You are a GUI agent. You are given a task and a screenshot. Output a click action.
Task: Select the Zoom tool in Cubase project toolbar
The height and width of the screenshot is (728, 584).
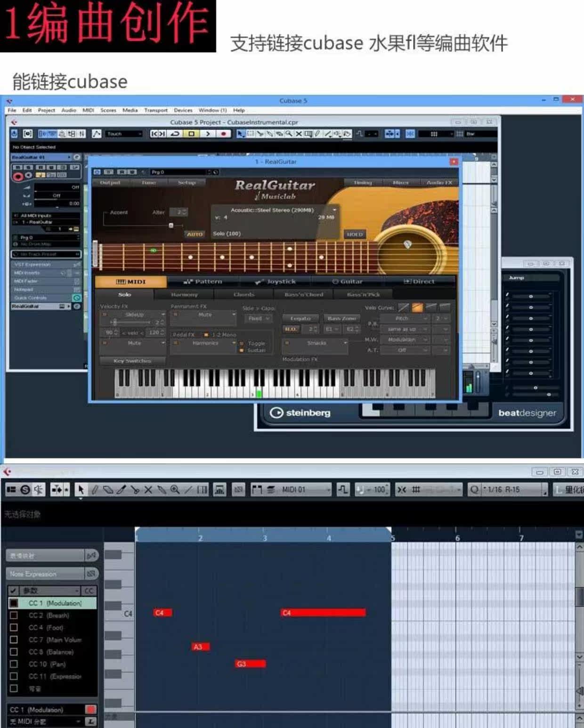point(289,134)
